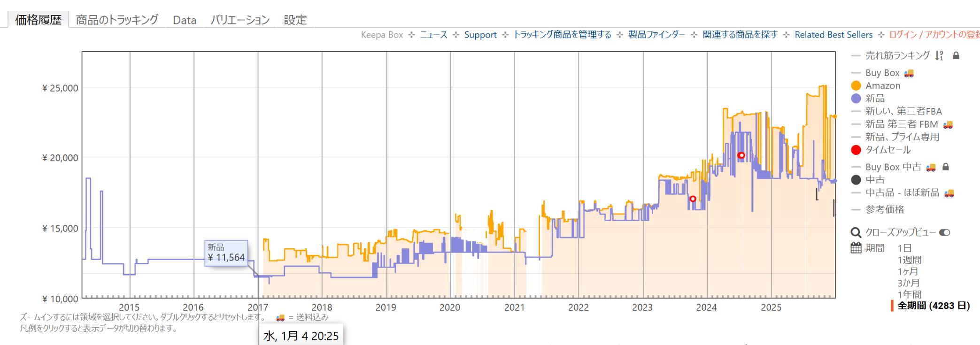Screen dimensions: 980x345
Task: Choose the 1年間 period option
Action: coord(909,294)
